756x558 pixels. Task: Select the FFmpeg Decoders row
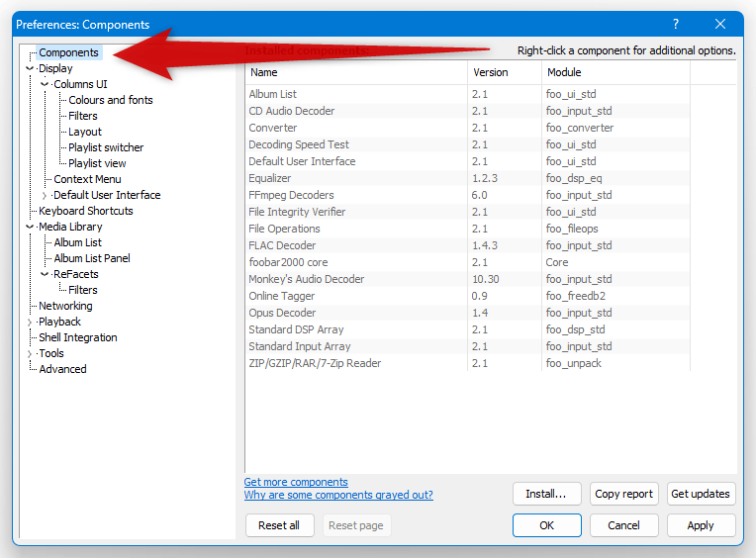(468, 195)
